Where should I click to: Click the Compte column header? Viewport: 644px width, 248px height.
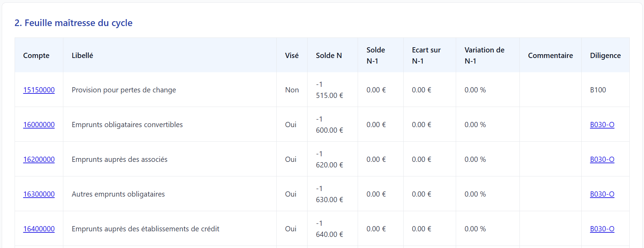(x=36, y=56)
